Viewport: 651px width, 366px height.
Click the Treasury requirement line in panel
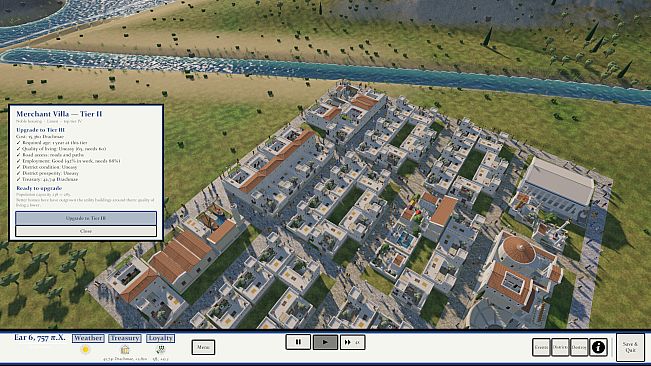47,179
